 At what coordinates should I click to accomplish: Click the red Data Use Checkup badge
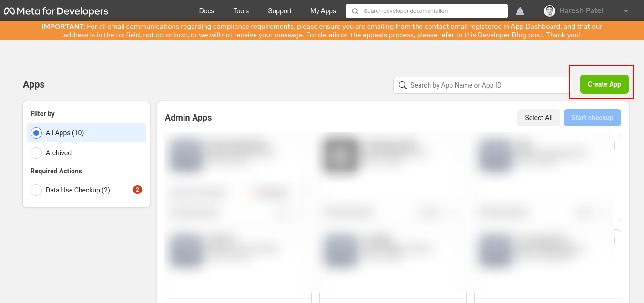click(137, 190)
